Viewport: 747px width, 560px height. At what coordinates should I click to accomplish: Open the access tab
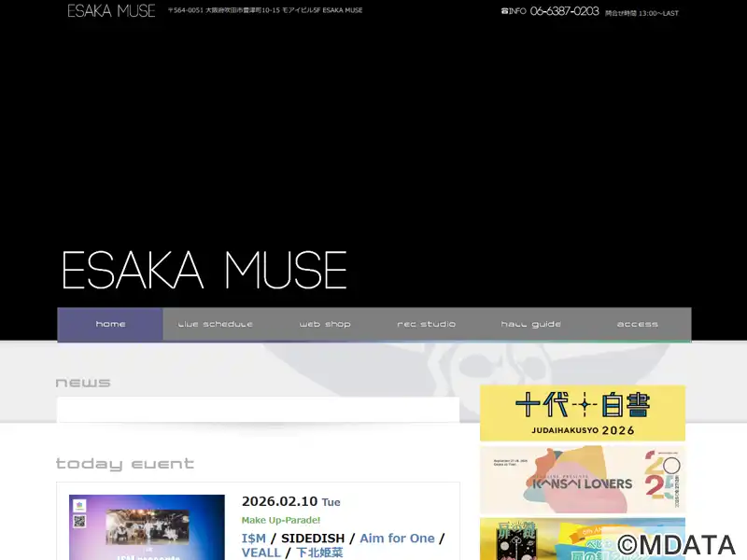[x=638, y=324]
